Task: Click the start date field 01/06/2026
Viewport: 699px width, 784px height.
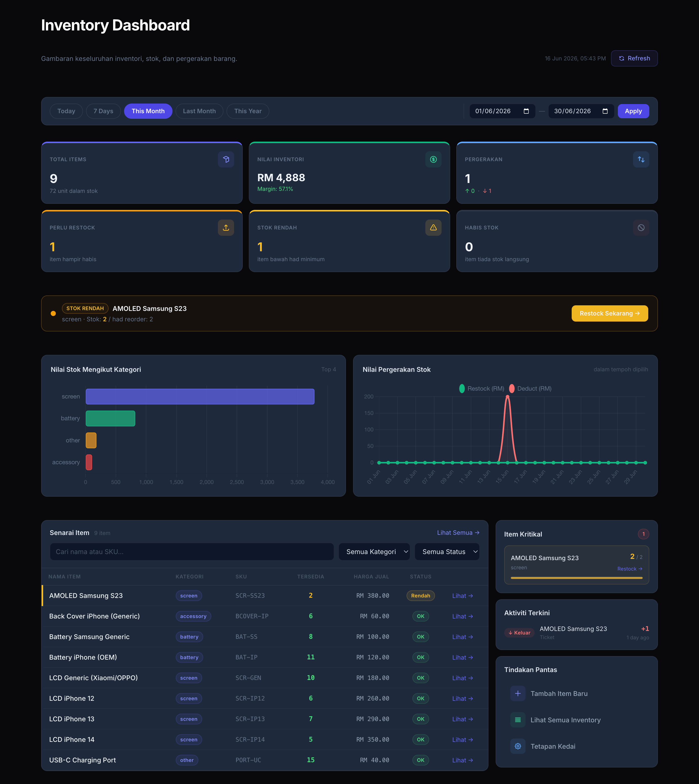Action: (x=502, y=111)
